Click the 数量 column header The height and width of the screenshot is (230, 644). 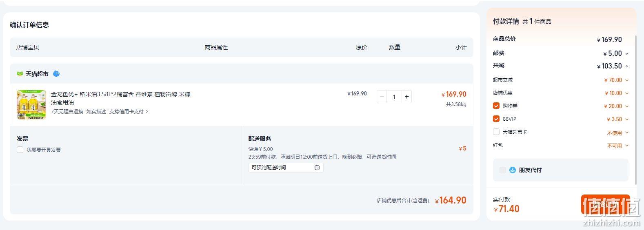pyautogui.click(x=395, y=47)
